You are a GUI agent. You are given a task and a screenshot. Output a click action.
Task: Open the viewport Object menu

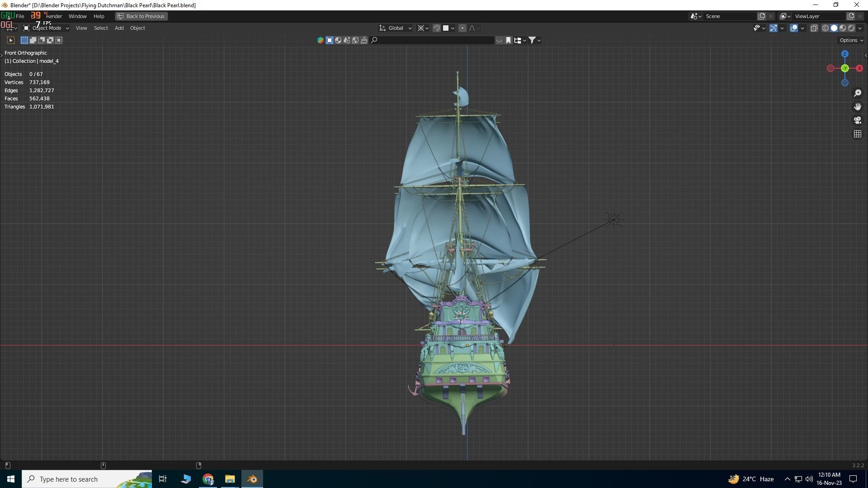pos(137,28)
